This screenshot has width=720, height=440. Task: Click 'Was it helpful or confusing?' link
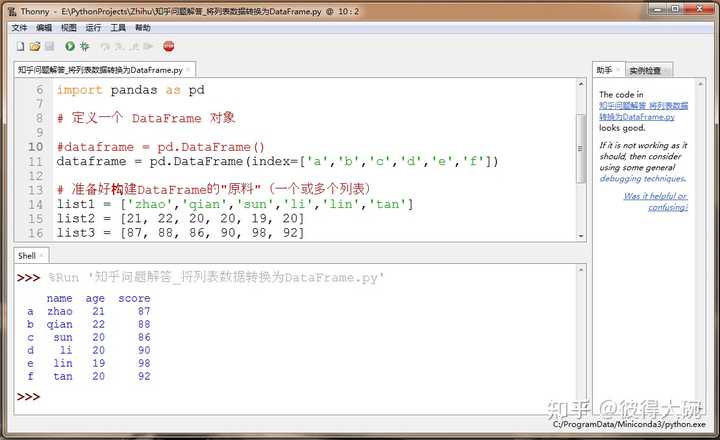pos(656,202)
